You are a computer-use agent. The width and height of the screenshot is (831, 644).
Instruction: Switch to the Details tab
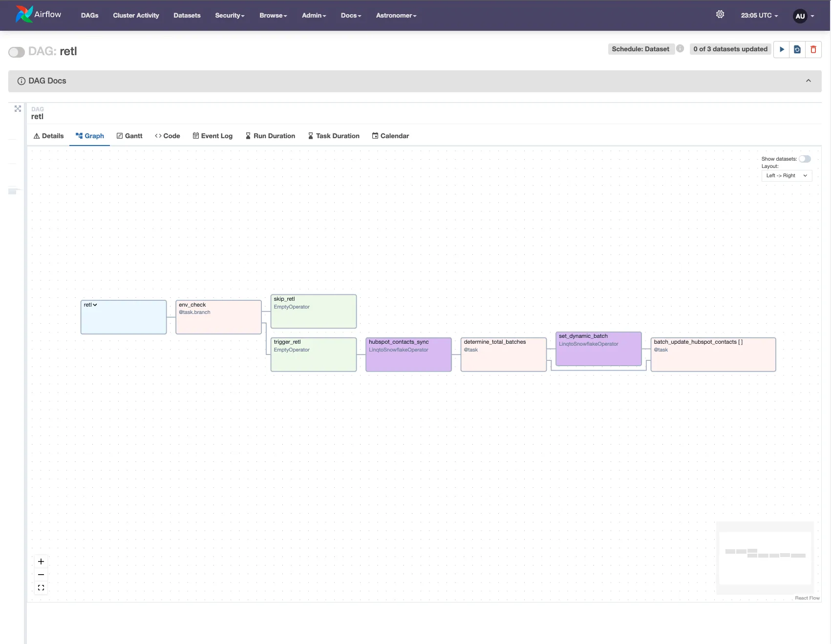tap(48, 136)
